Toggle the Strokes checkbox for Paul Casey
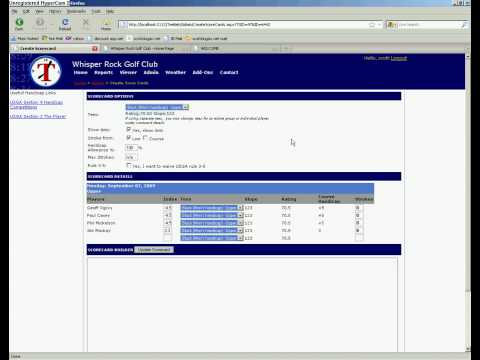This screenshot has height=360, width=480. 358,215
